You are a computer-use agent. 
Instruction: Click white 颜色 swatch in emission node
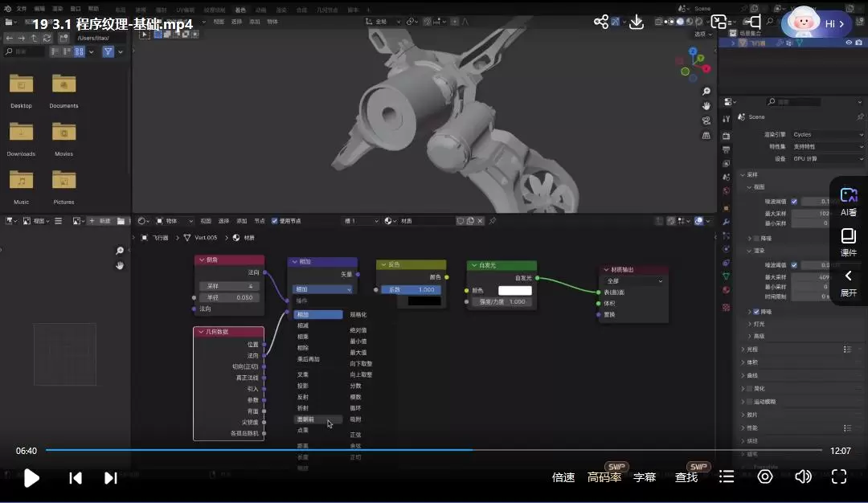[x=515, y=291]
